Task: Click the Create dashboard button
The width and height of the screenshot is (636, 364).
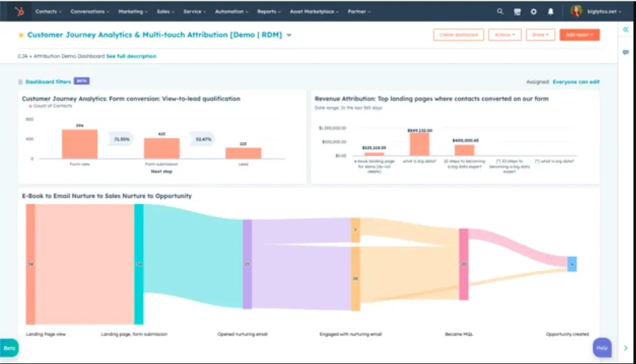Action: 458,35
